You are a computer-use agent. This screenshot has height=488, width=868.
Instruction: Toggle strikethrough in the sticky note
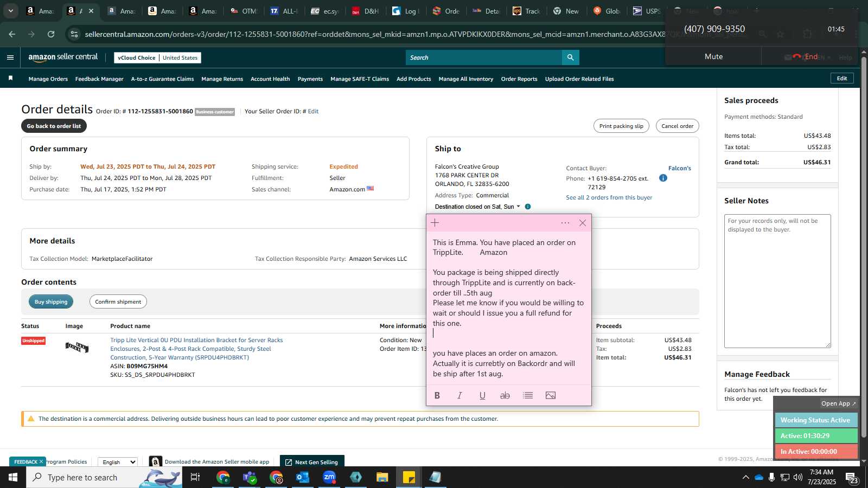[505, 395]
